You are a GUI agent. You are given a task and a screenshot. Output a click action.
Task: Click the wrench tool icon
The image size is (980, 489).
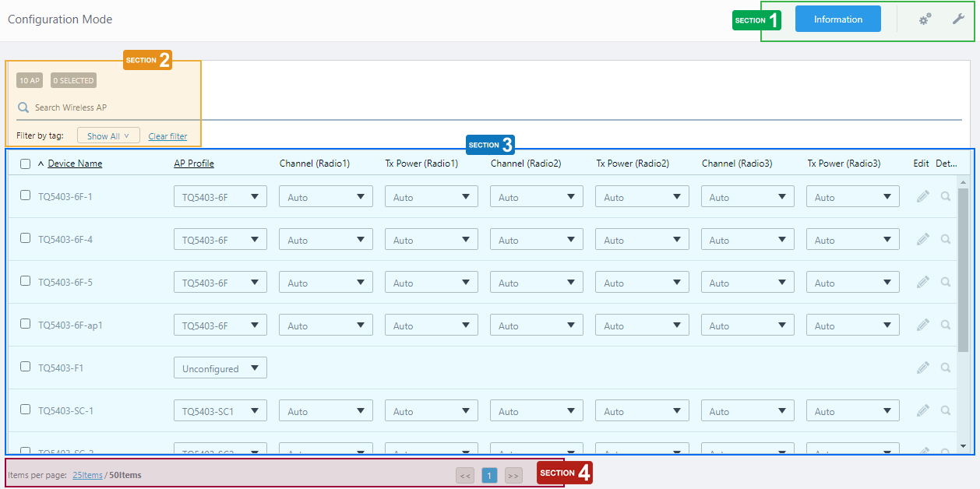958,19
